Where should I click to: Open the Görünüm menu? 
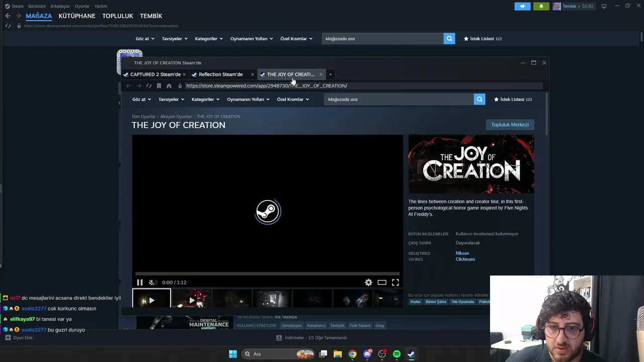tap(37, 7)
